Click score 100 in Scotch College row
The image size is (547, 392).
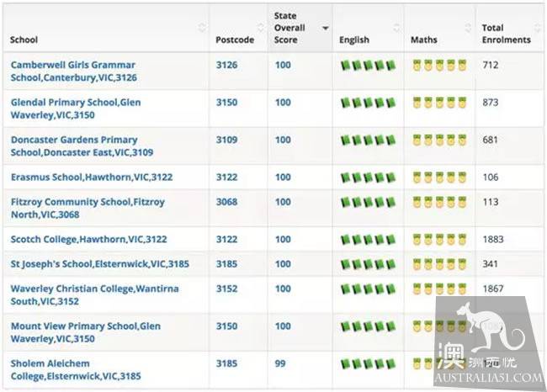(x=283, y=239)
